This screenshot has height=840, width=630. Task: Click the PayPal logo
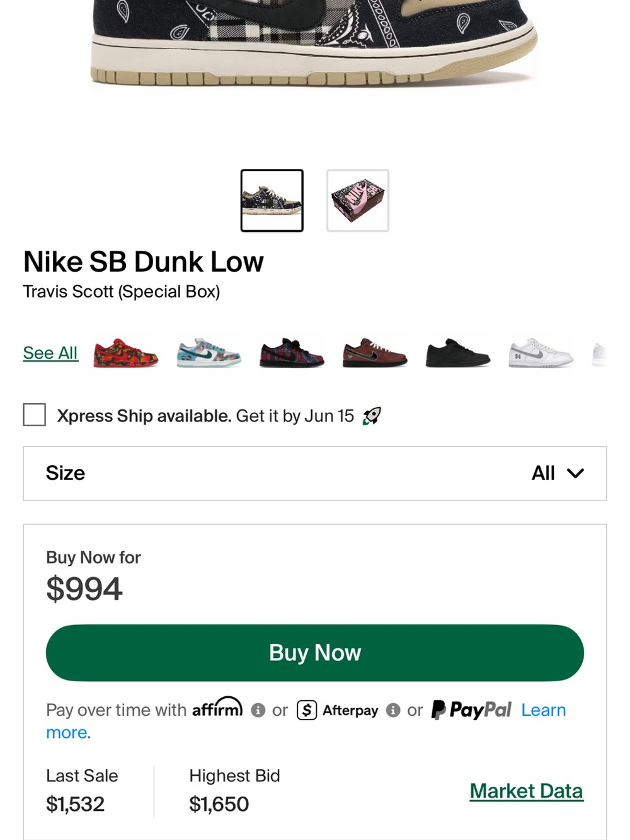(471, 710)
